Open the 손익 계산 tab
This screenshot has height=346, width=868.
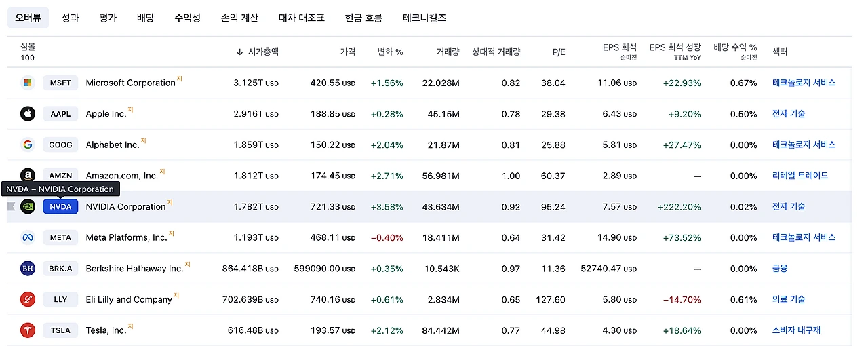tap(239, 18)
